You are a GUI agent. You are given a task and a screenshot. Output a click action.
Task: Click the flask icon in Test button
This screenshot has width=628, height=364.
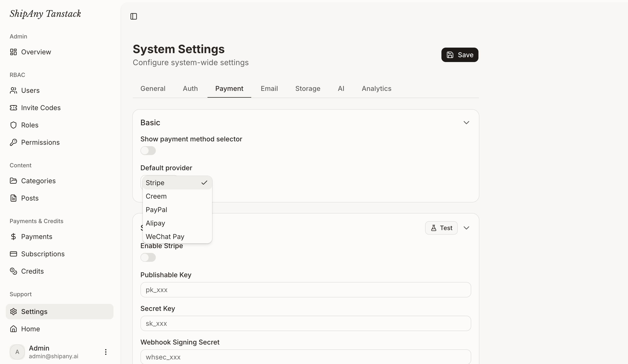click(434, 228)
